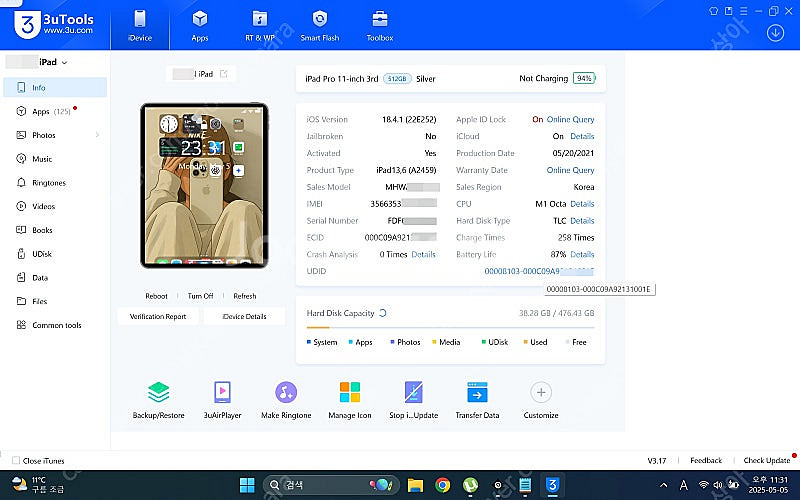Screen dimensions: 800x500
Task: Click the Customize plus icon
Action: point(541,392)
